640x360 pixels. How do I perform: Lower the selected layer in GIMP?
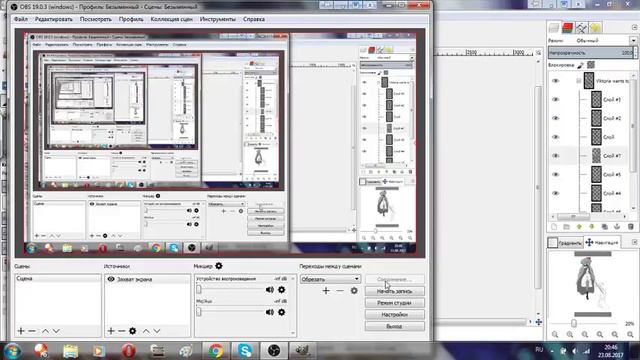pos(592,227)
